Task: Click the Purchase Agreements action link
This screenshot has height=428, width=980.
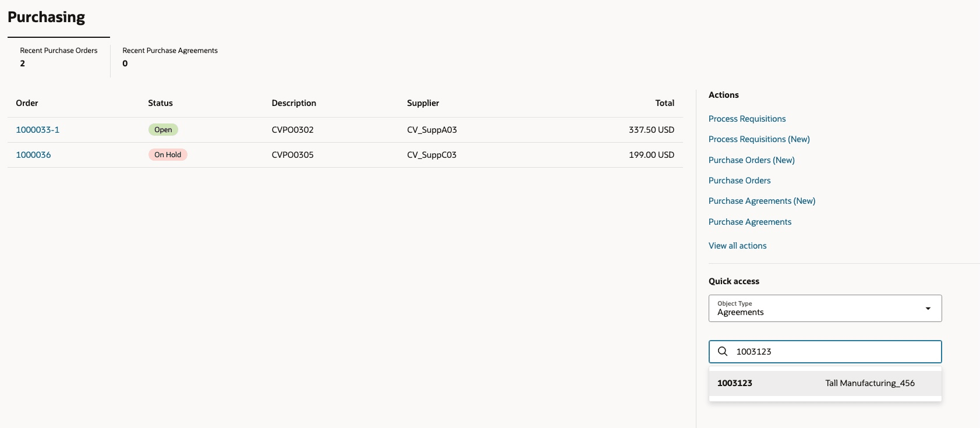Action: point(750,222)
